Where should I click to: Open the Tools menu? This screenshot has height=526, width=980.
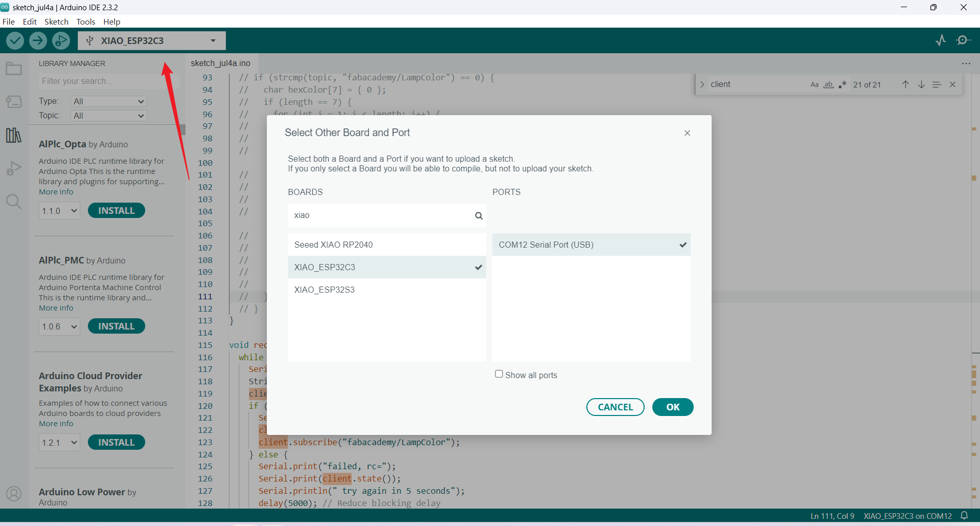click(86, 21)
